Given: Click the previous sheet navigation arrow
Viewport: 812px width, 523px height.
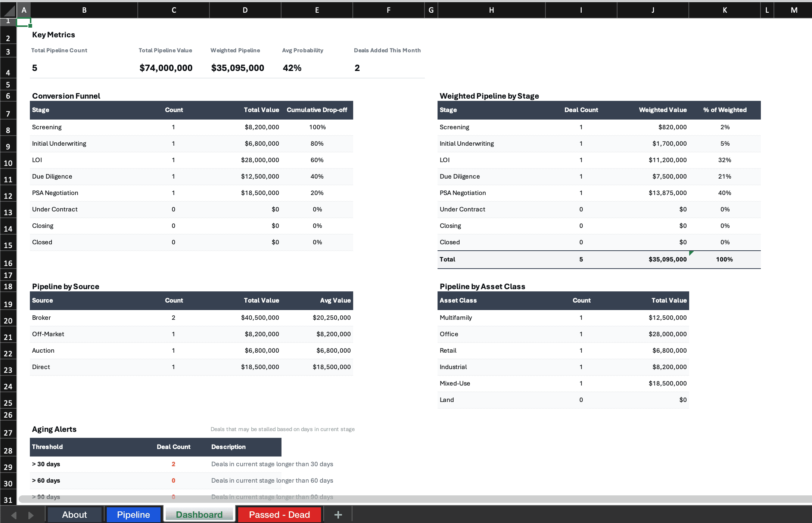Looking at the screenshot, I should [x=14, y=514].
